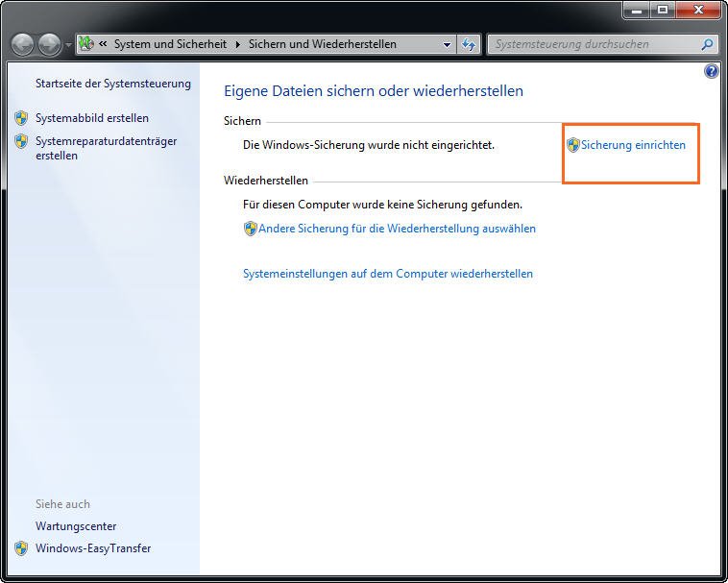Open 'Startseite der Systemsteuerung'
The image size is (728, 583).
[x=113, y=84]
